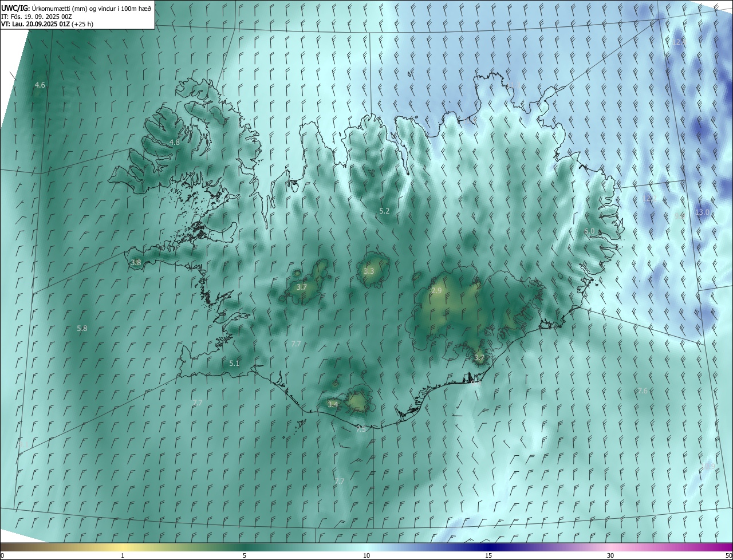This screenshot has height=560, width=733.
Task: Select the 'VT: Lau. 20.09.2025 01Z (+25 h)' line
Action: click(47, 24)
